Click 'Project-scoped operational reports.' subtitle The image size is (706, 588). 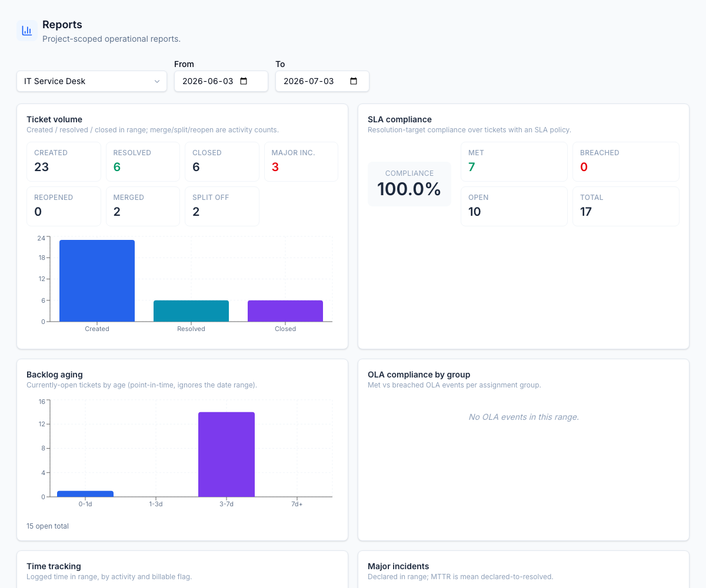tap(111, 39)
